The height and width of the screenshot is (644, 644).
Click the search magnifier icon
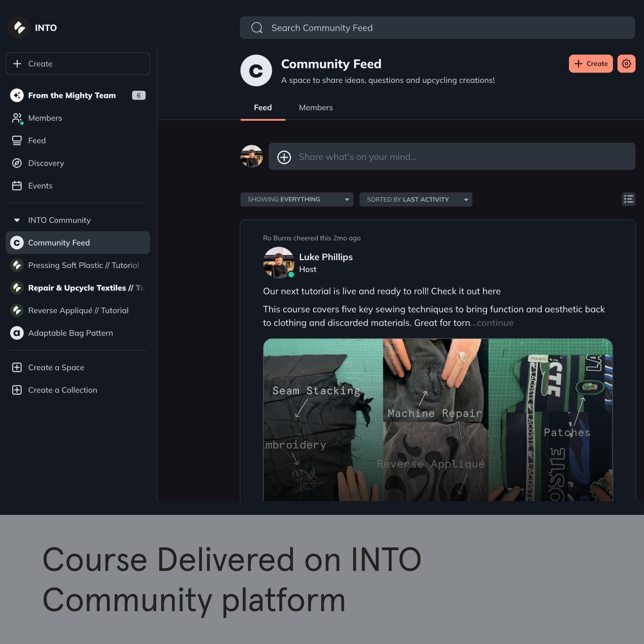[x=257, y=28]
